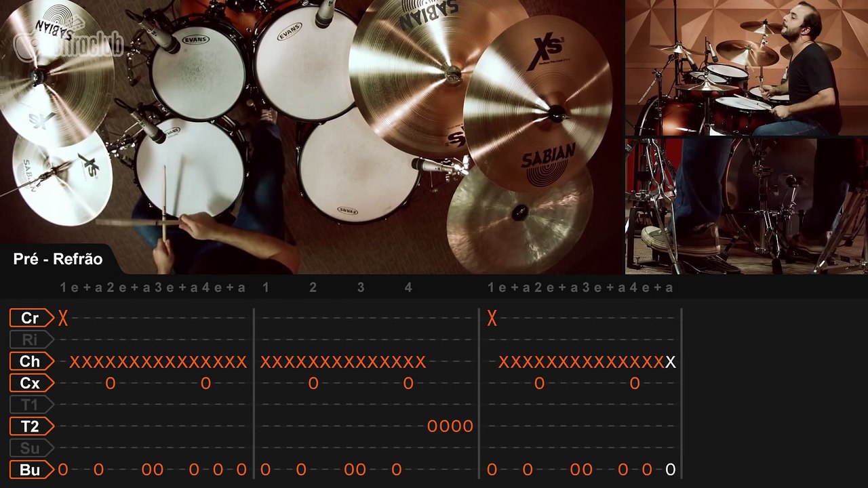The height and width of the screenshot is (488, 868).
Task: Select the T1 tom track label
Action: pyautogui.click(x=31, y=405)
